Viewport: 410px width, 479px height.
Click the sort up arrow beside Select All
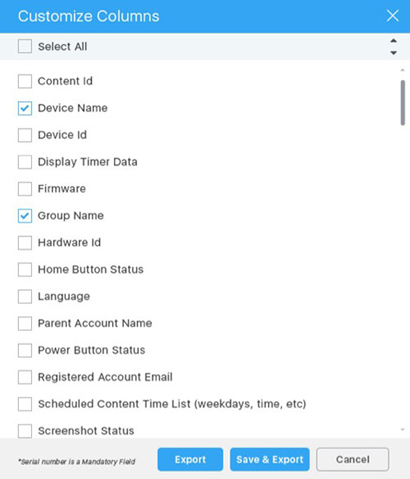pos(394,41)
